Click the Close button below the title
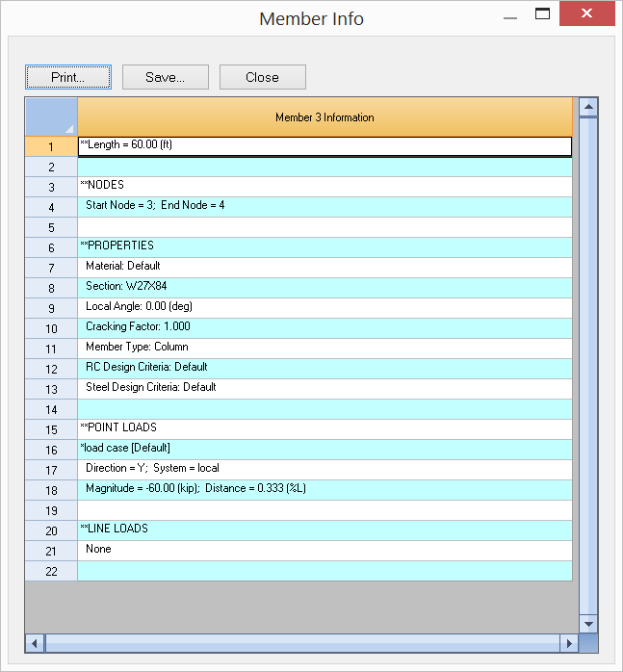 tap(263, 77)
